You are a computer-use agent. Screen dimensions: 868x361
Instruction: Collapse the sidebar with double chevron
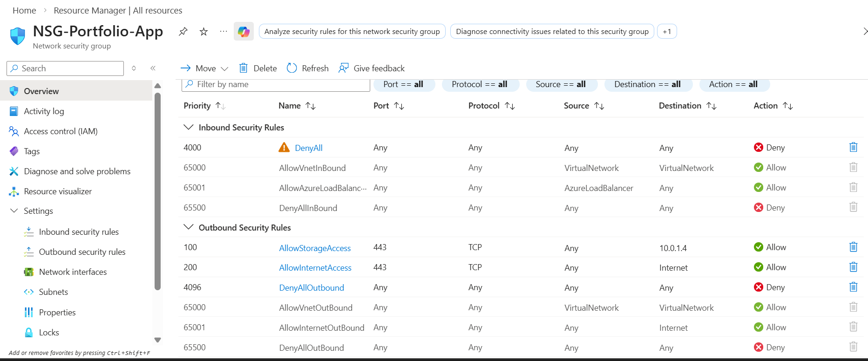coord(153,68)
